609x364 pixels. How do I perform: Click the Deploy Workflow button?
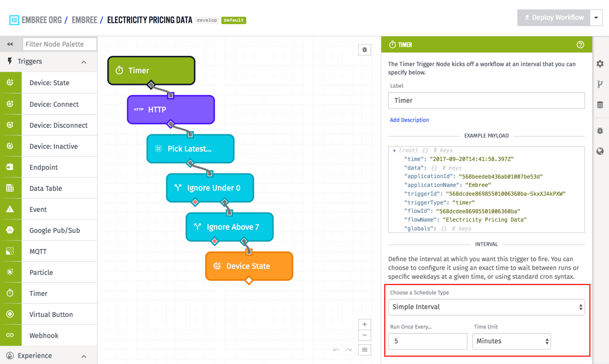[554, 18]
